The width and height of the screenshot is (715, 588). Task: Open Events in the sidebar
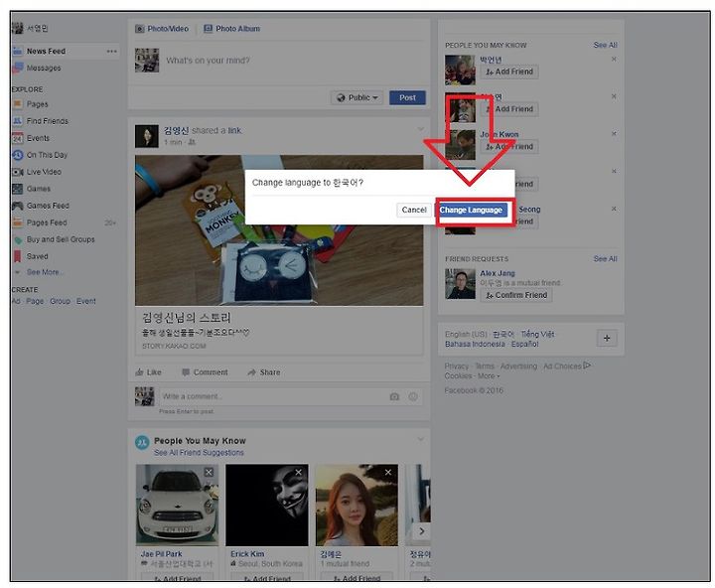click(38, 138)
